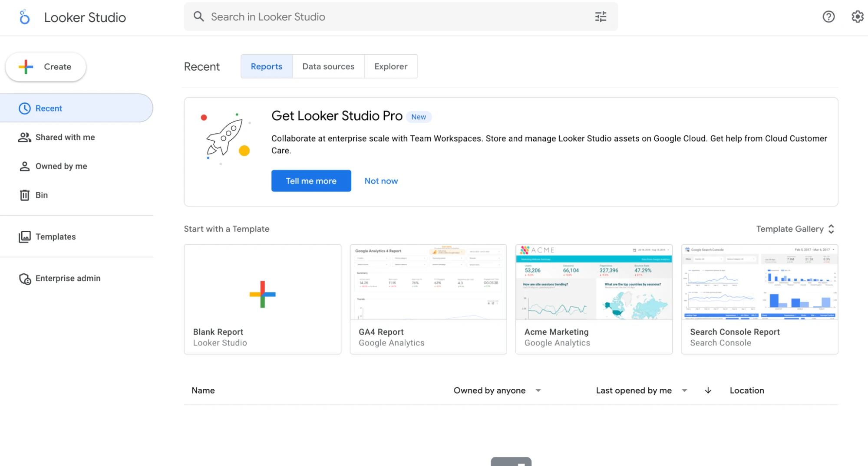Click the New badge next to Pro heading

(x=419, y=117)
